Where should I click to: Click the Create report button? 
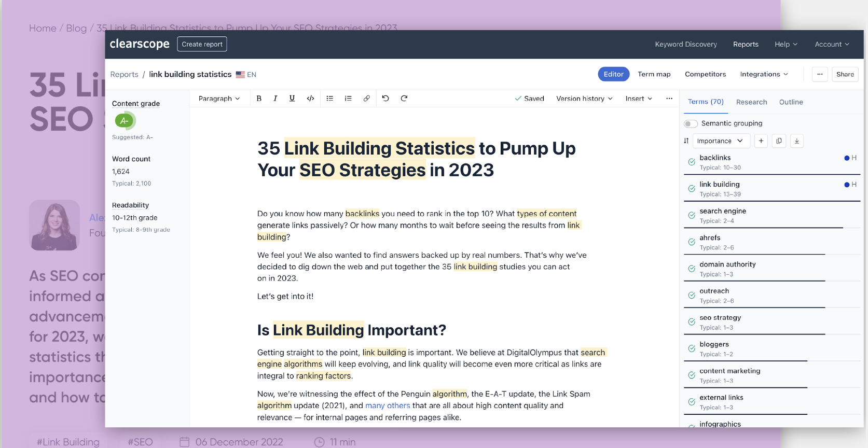coord(202,44)
